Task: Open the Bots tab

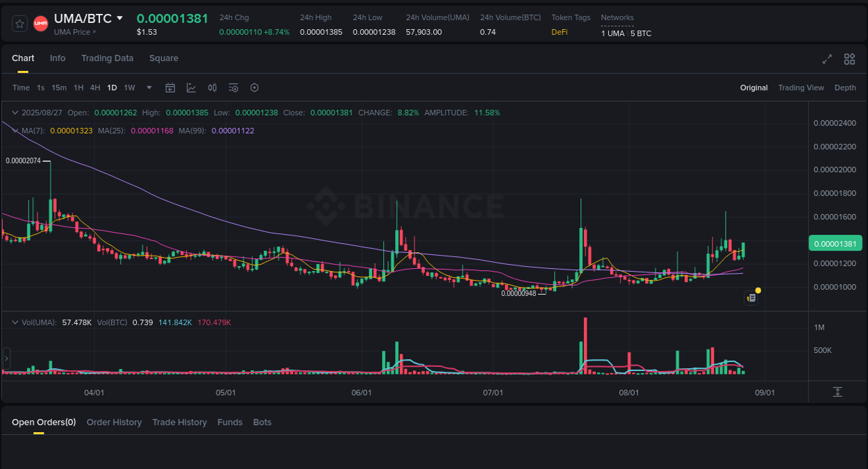Action: point(262,422)
